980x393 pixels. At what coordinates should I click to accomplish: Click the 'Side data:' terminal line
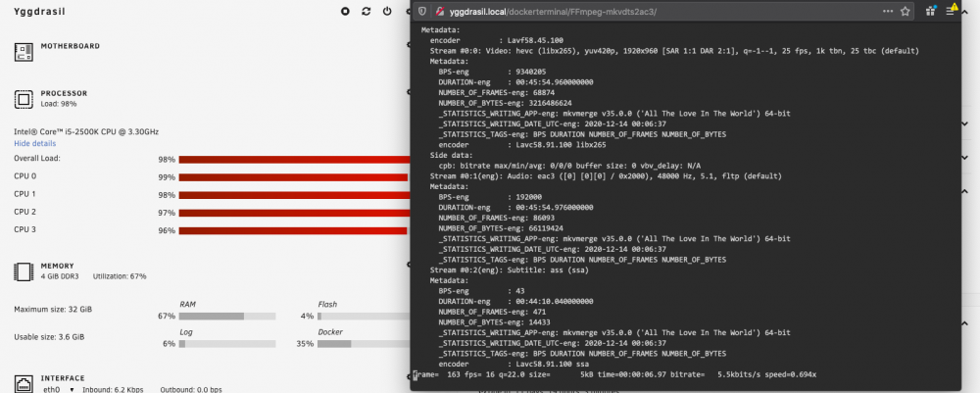coord(450,155)
